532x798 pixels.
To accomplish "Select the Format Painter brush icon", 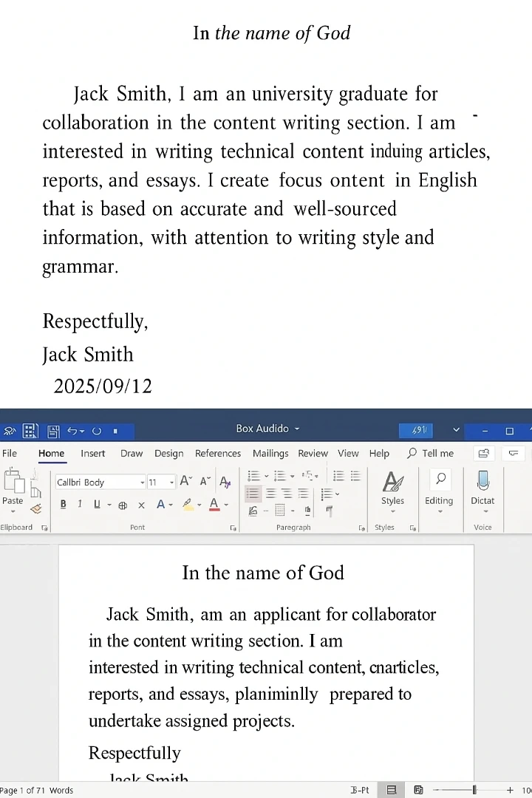I will pos(35,508).
